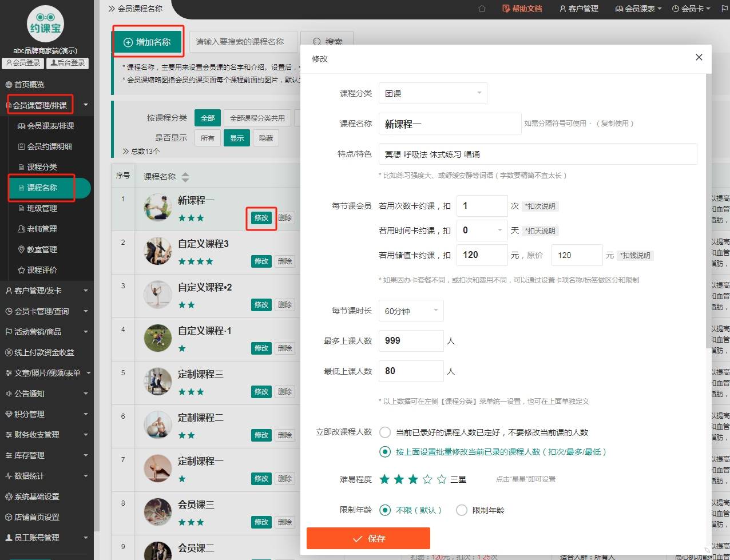Expand 公告通知 sidebar section
Image resolution: width=730 pixels, height=560 pixels.
[x=46, y=394]
